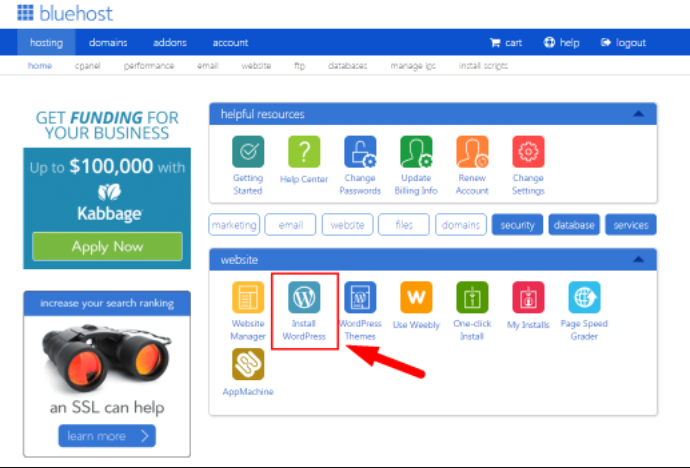Open the My Installs icon
The width and height of the screenshot is (690, 468).
pyautogui.click(x=528, y=299)
